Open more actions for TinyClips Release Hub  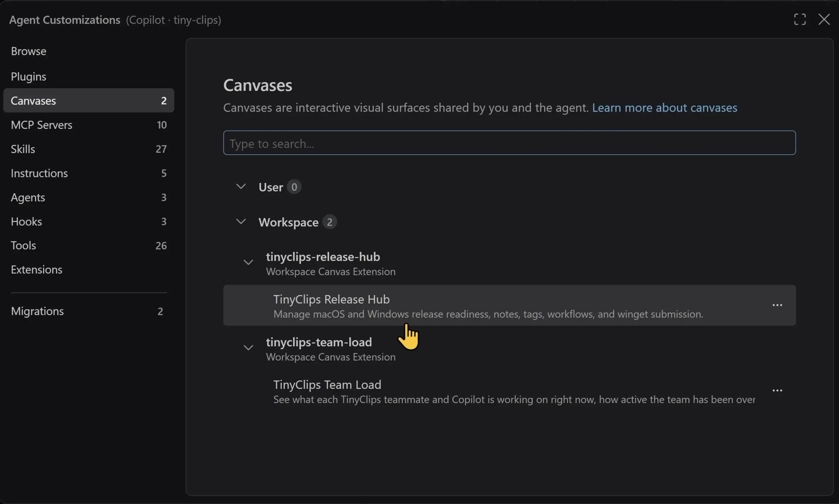pyautogui.click(x=777, y=305)
